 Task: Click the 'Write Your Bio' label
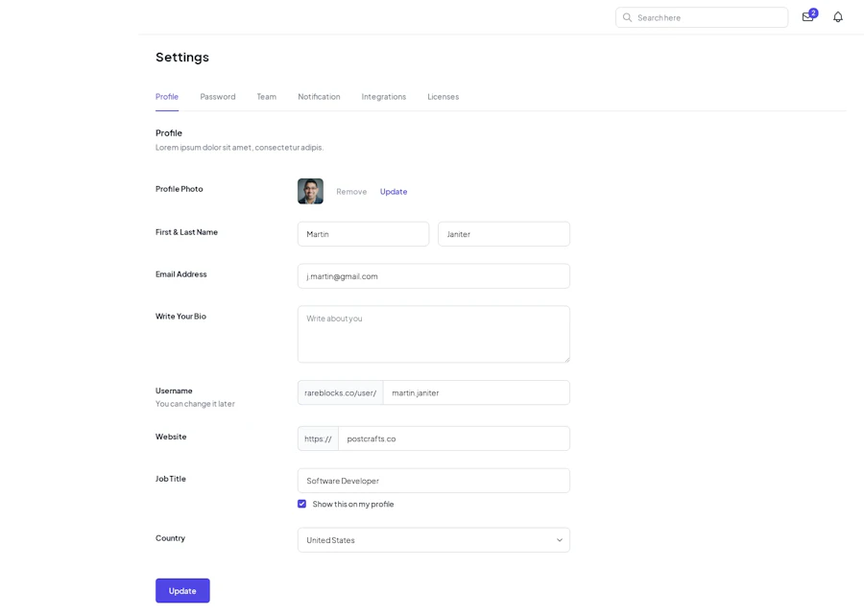click(x=180, y=316)
